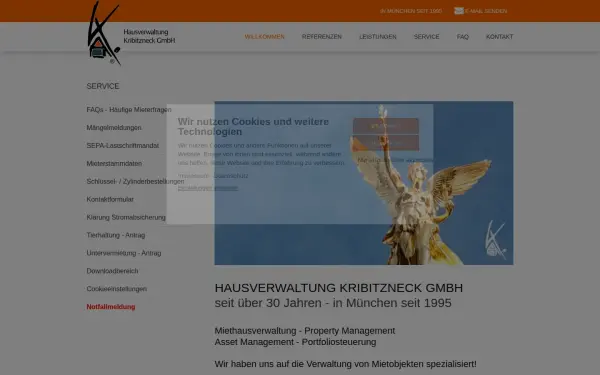This screenshot has width=600, height=375.
Task: Click the underlined settings link in cookie dialog
Action: 208,188
